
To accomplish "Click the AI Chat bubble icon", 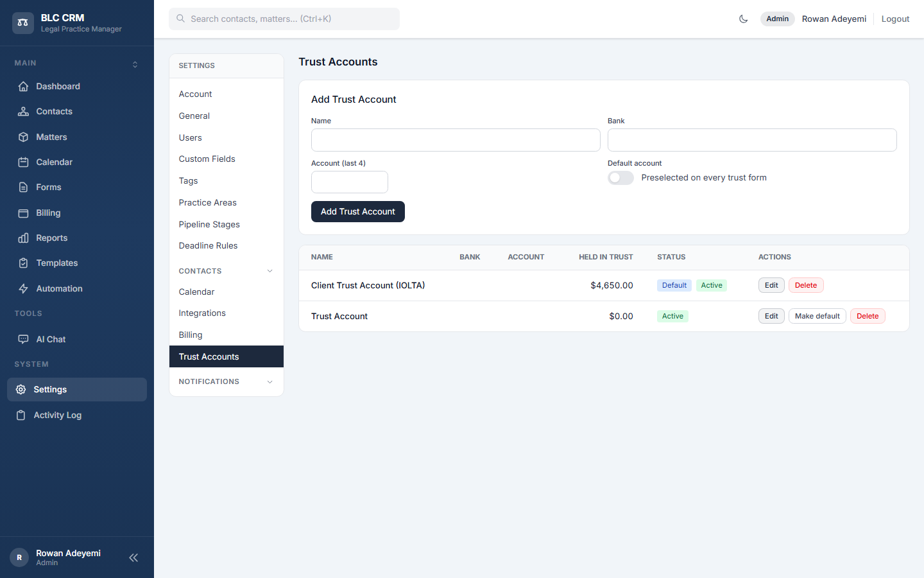I will (x=23, y=339).
